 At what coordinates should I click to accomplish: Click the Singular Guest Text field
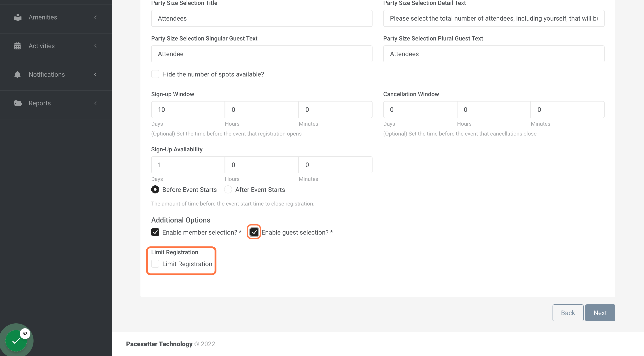[262, 54]
